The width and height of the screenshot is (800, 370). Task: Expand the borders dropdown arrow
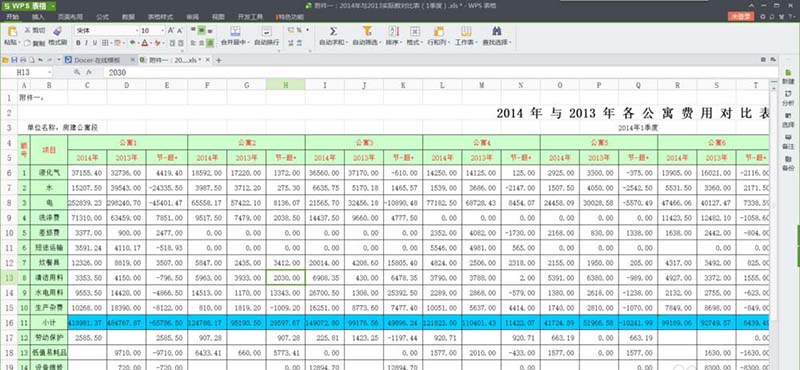(x=112, y=43)
